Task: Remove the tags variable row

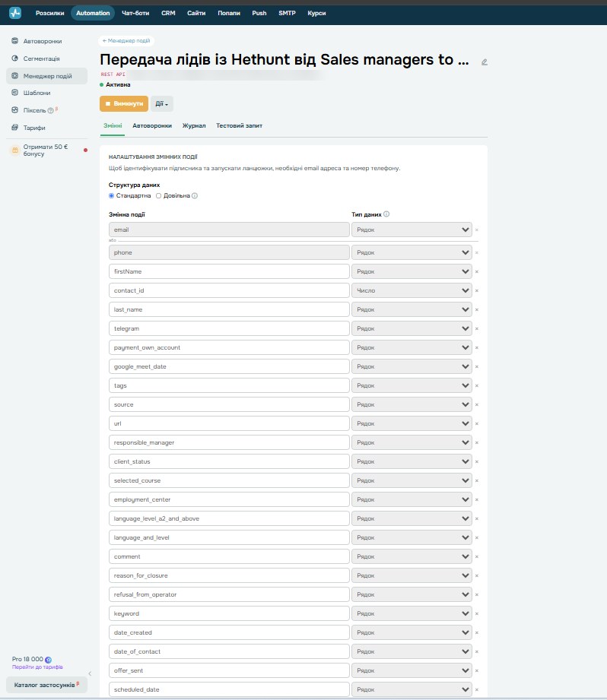Action: (477, 385)
